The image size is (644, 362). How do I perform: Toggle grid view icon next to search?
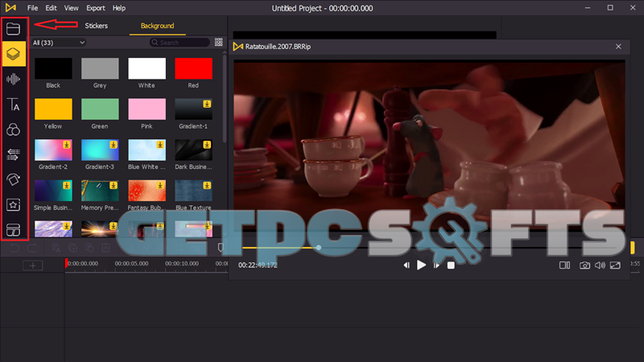point(218,43)
